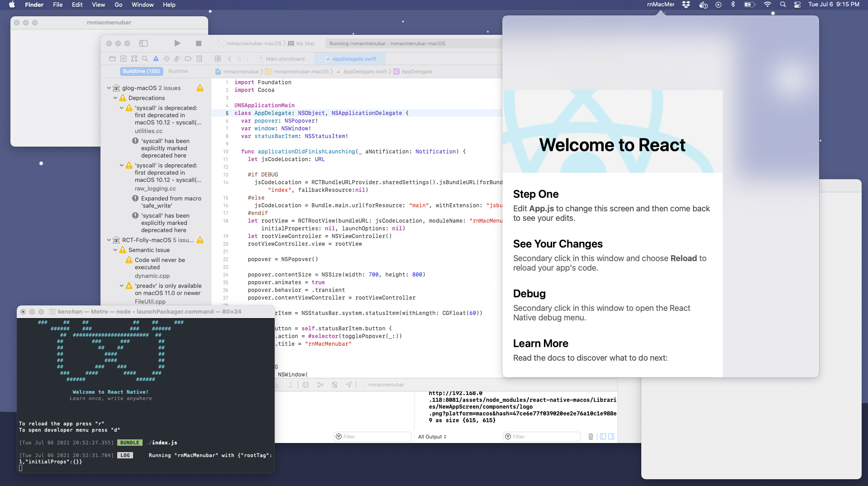Click the environment overrides icon

tap(334, 385)
